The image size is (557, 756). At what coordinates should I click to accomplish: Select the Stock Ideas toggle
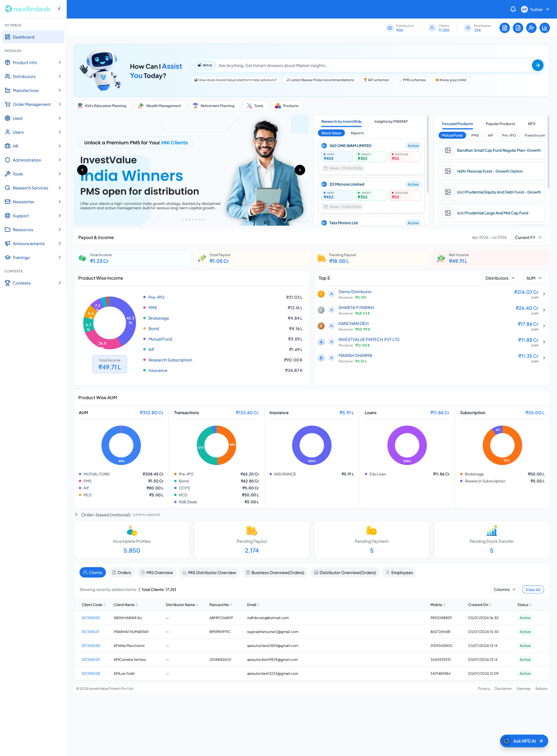(x=331, y=133)
